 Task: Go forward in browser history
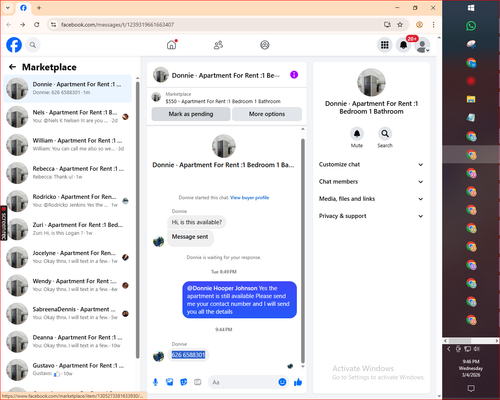22,24
